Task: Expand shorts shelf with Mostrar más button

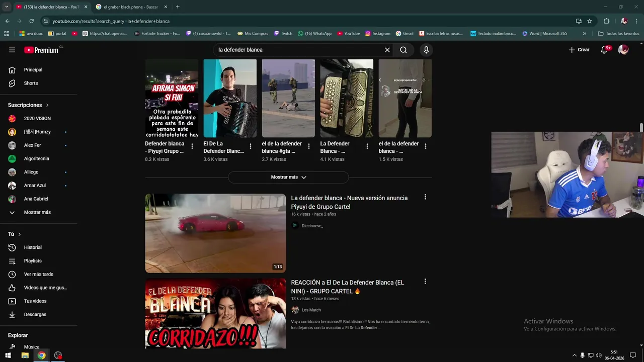Action: (288, 177)
